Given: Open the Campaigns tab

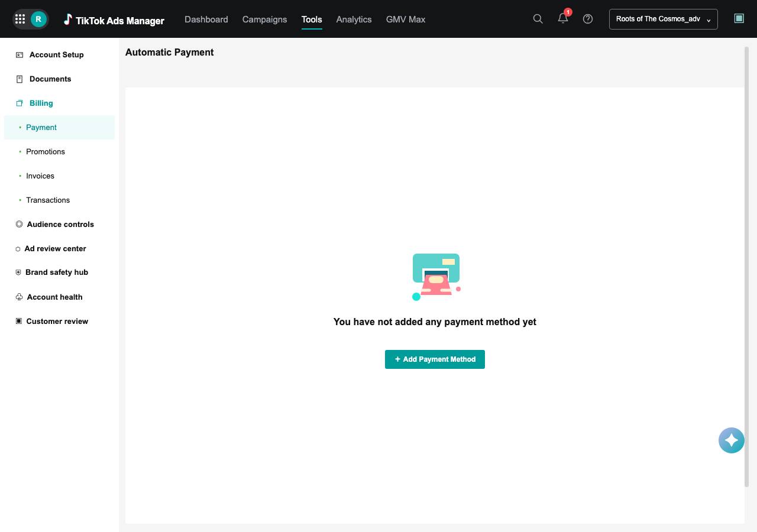Looking at the screenshot, I should (x=264, y=19).
